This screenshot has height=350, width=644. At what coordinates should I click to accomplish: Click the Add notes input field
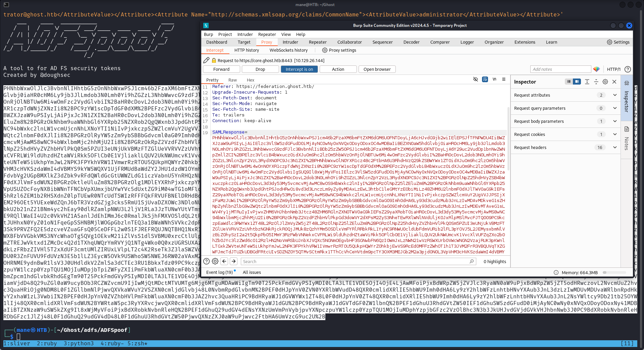(560, 69)
